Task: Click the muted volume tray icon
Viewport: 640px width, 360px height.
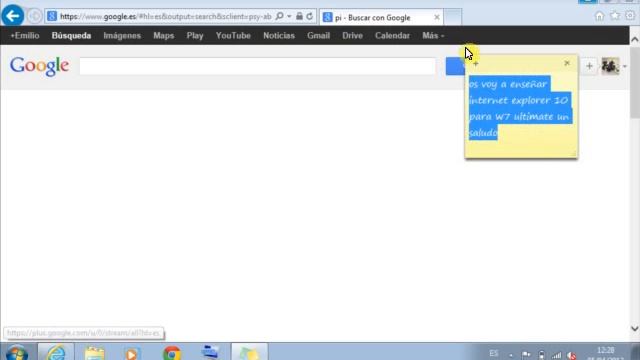Action: (x=572, y=356)
